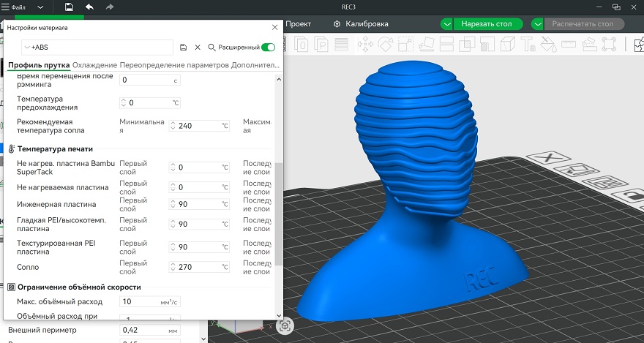Click the Move tool icon in toolbar
This screenshot has height=343, width=644.
(x=364, y=45)
